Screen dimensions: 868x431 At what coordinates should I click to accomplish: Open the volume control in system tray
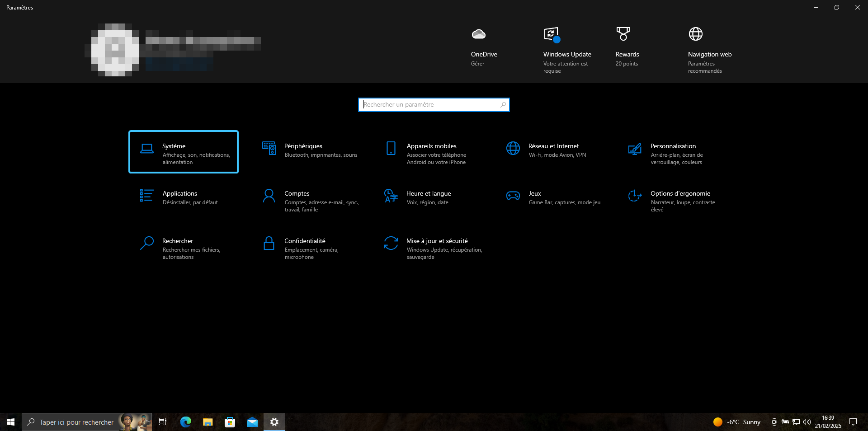[807, 422]
